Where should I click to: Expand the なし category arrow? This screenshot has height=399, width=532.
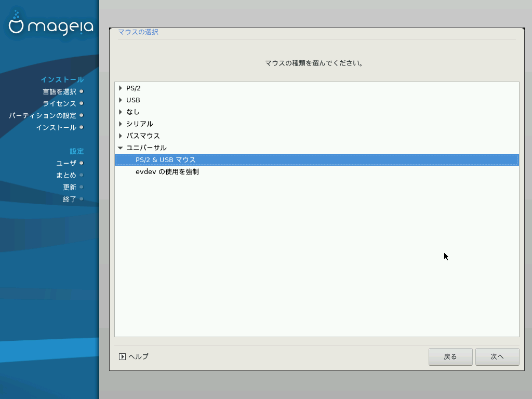(x=121, y=112)
